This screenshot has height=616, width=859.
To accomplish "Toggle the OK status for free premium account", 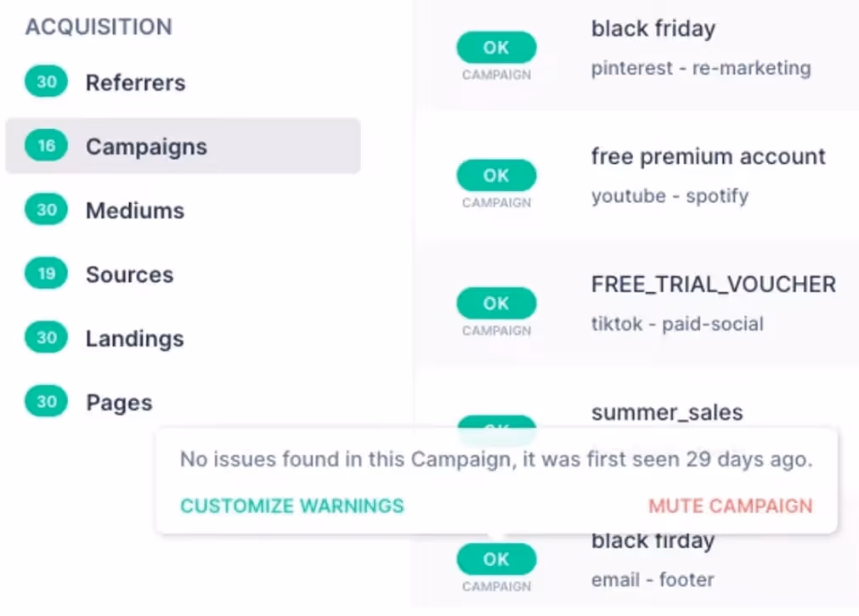I will pos(496,175).
